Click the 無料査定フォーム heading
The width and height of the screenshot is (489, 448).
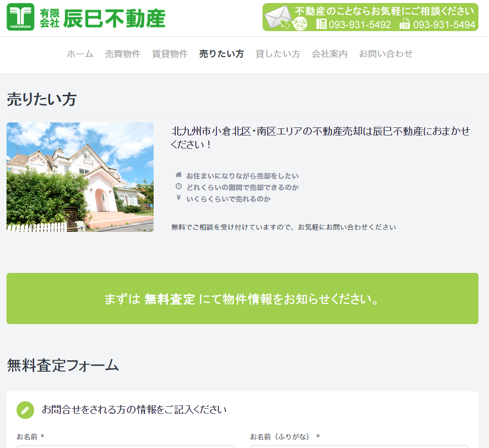coord(63,365)
